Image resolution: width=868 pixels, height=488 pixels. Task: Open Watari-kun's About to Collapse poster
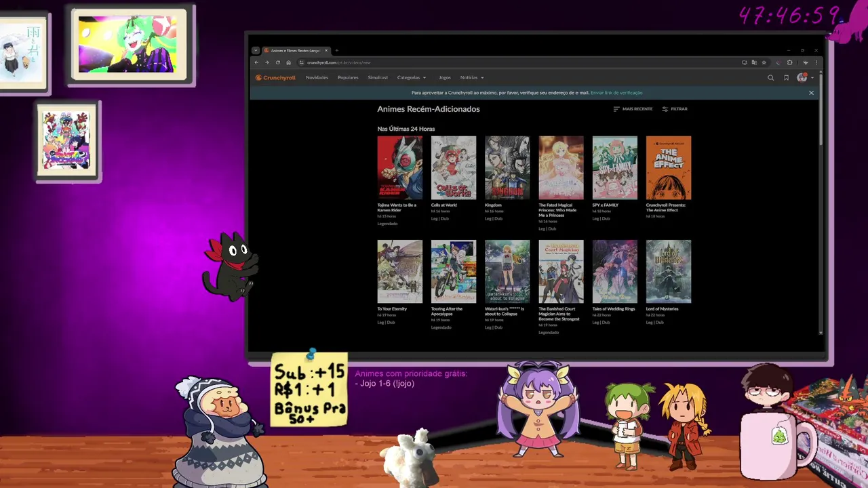(507, 271)
